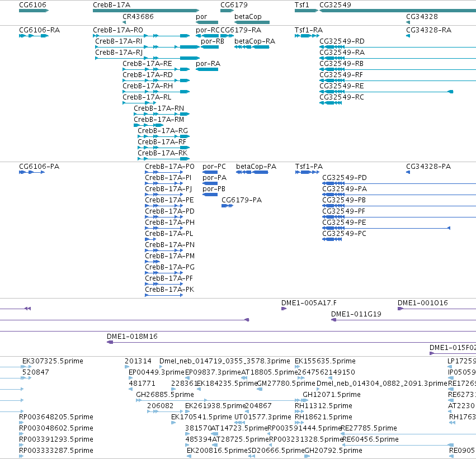Image resolution: width=476 pixels, height=459 pixels.
Task: Select transcript CG32549-RE
Action: (387, 92)
